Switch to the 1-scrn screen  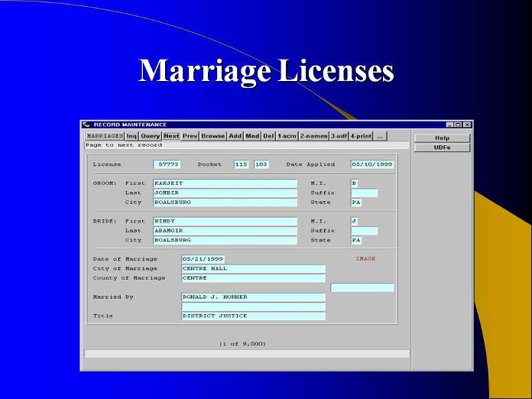287,136
